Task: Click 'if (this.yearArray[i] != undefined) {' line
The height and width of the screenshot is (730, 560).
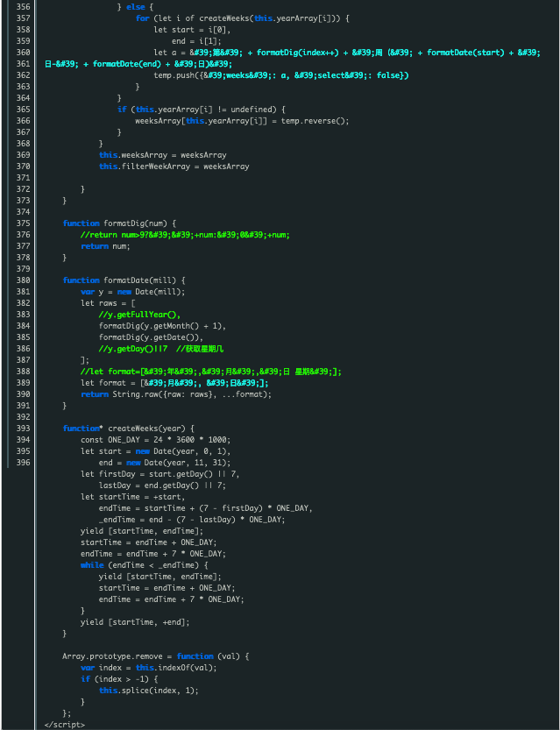Action: pos(201,110)
